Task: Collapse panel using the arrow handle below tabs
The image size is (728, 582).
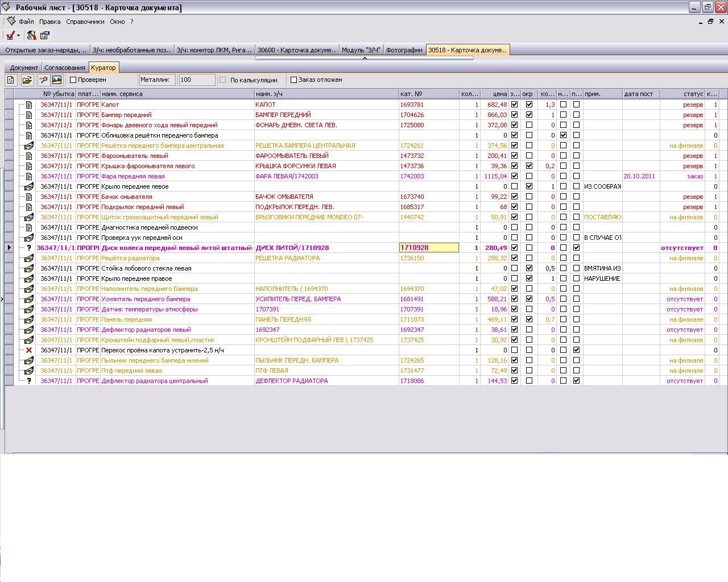Action: [x=364, y=58]
